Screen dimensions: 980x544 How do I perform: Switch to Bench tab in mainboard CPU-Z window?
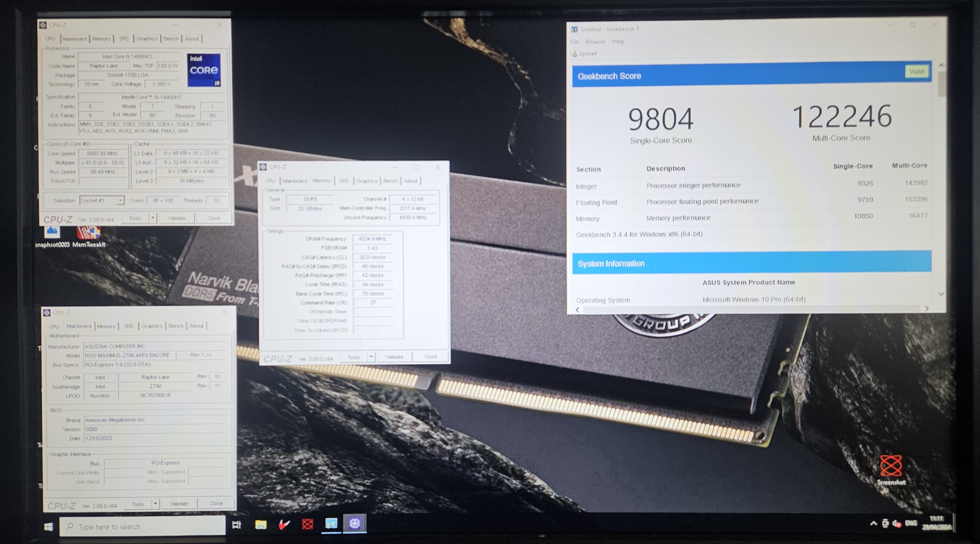176,326
